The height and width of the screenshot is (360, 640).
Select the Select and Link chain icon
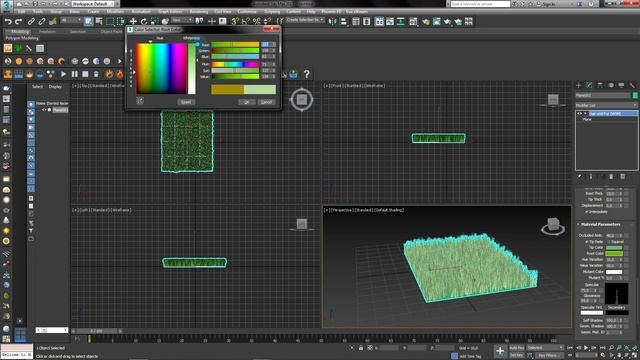31,21
